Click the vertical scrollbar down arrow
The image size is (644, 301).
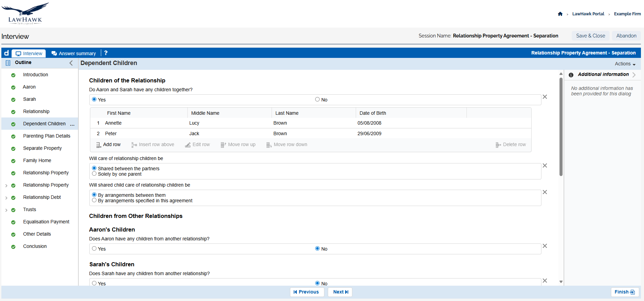point(561,282)
